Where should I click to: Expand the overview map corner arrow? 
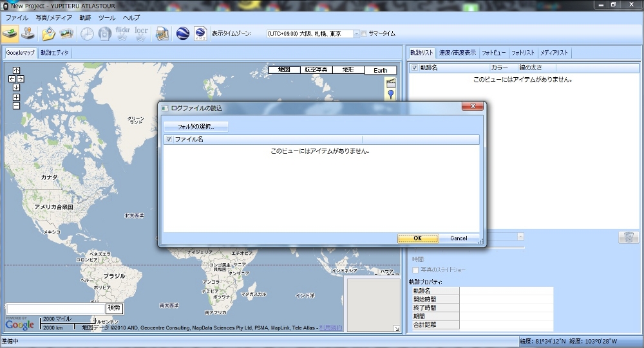pyautogui.click(x=396, y=329)
